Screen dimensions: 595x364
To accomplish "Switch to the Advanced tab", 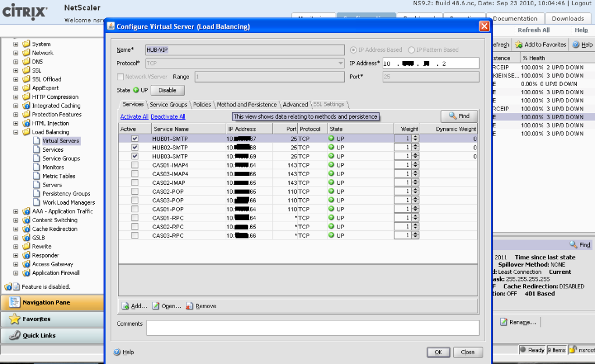I will point(295,105).
